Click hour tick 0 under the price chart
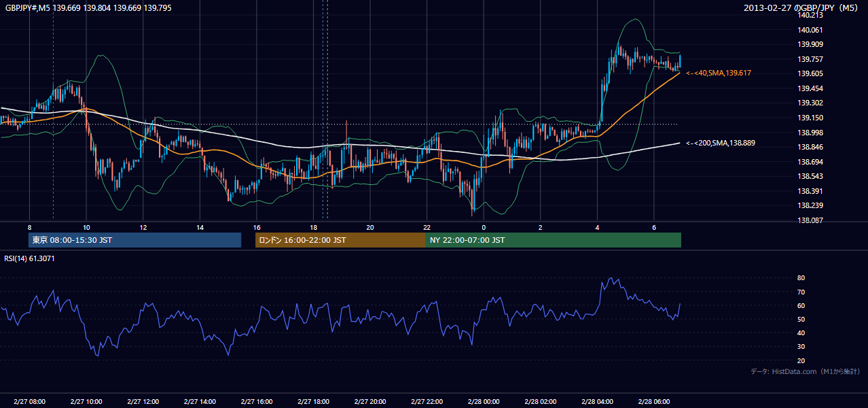Image resolution: width=868 pixels, height=408 pixels. pos(484,227)
